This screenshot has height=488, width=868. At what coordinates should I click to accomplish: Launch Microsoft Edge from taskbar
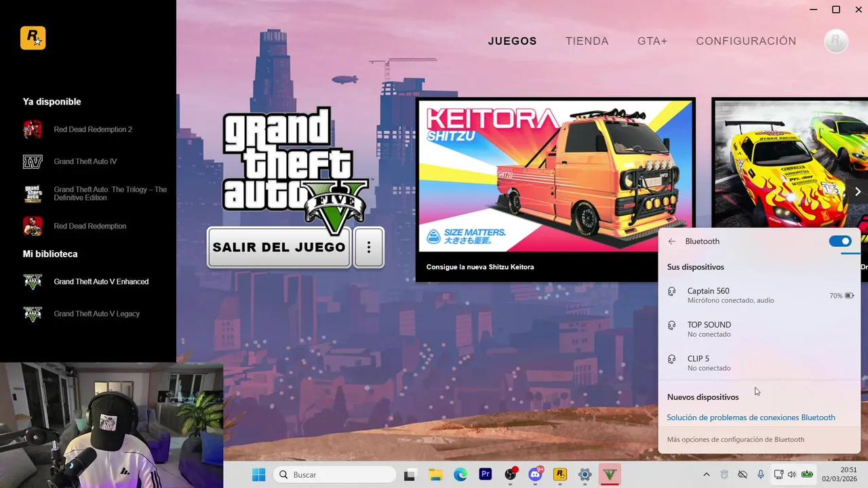(x=460, y=475)
